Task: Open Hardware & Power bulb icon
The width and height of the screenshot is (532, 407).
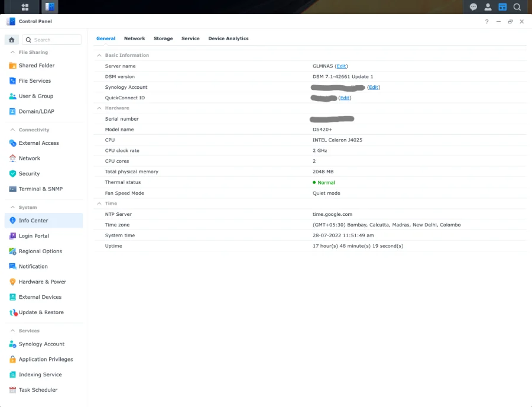Action: (12, 282)
